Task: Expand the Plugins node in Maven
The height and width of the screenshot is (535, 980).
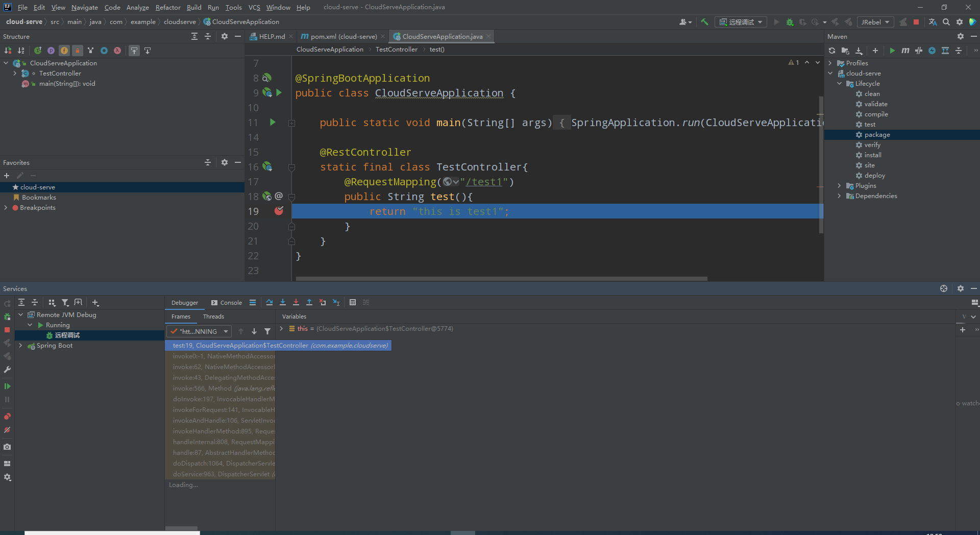Action: [x=839, y=186]
